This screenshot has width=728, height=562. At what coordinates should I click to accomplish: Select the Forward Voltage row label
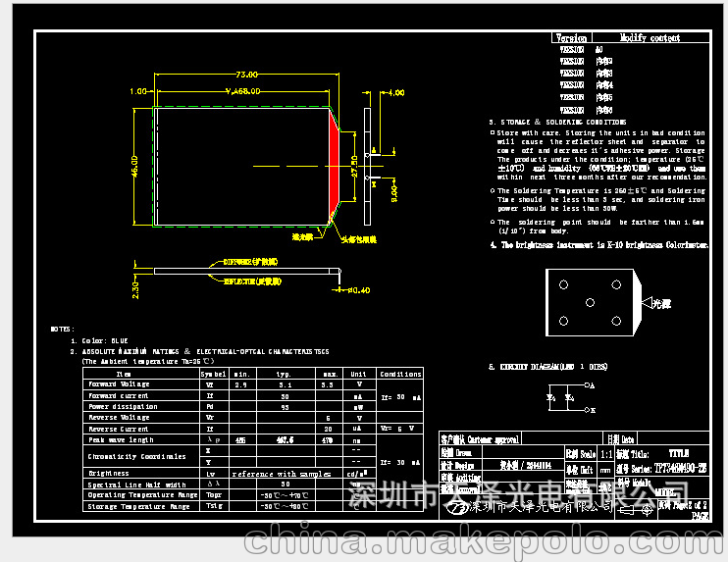pos(119,384)
